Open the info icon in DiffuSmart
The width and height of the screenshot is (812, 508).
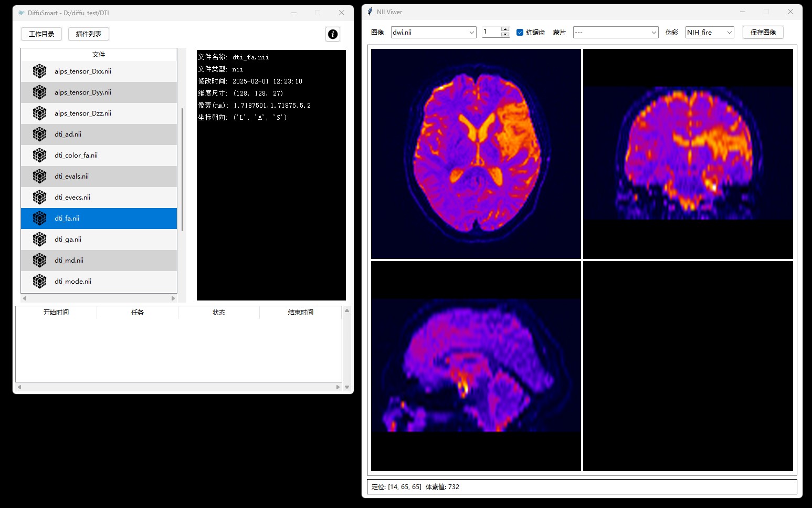click(x=333, y=34)
